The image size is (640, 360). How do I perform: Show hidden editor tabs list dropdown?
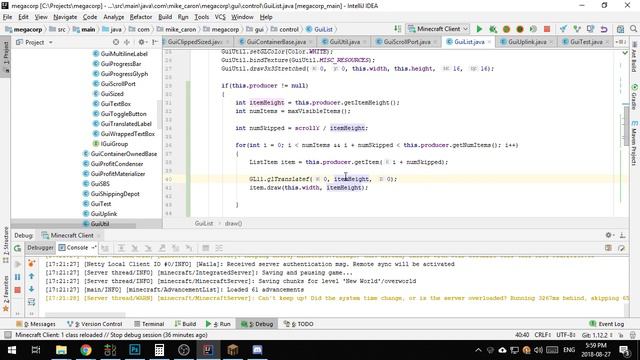[x=620, y=42]
